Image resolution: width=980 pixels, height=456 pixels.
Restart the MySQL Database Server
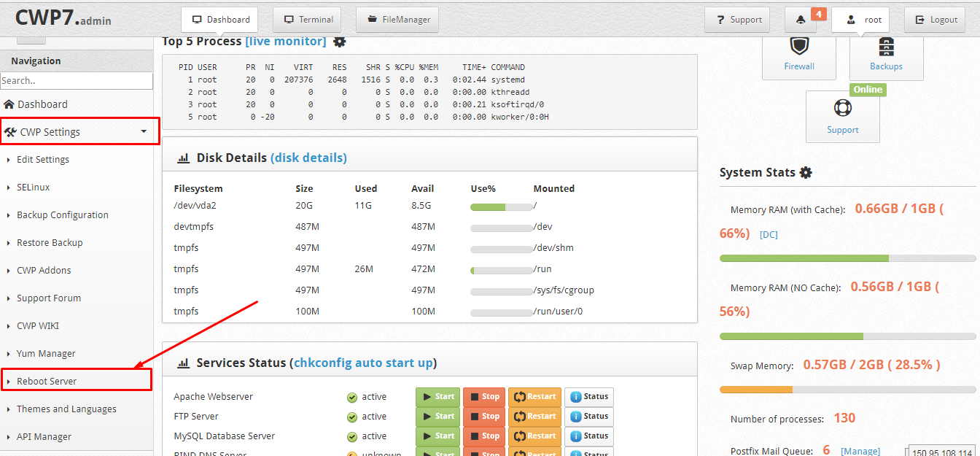pyautogui.click(x=534, y=436)
